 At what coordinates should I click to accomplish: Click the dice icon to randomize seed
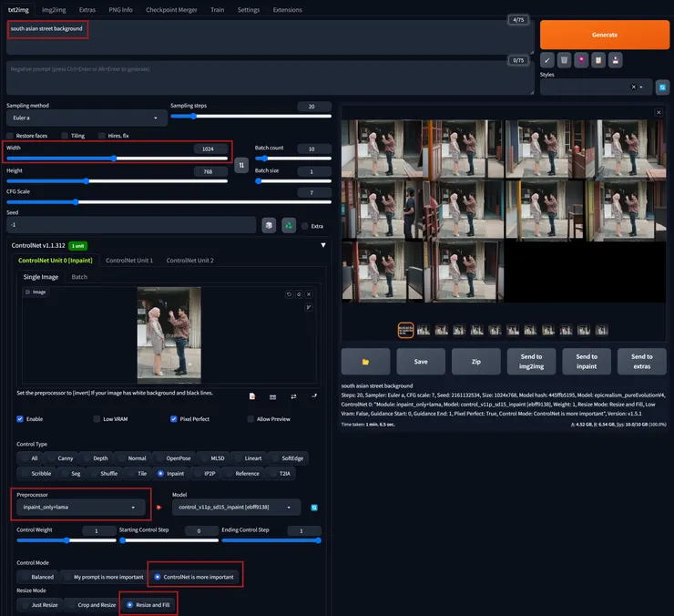click(269, 225)
